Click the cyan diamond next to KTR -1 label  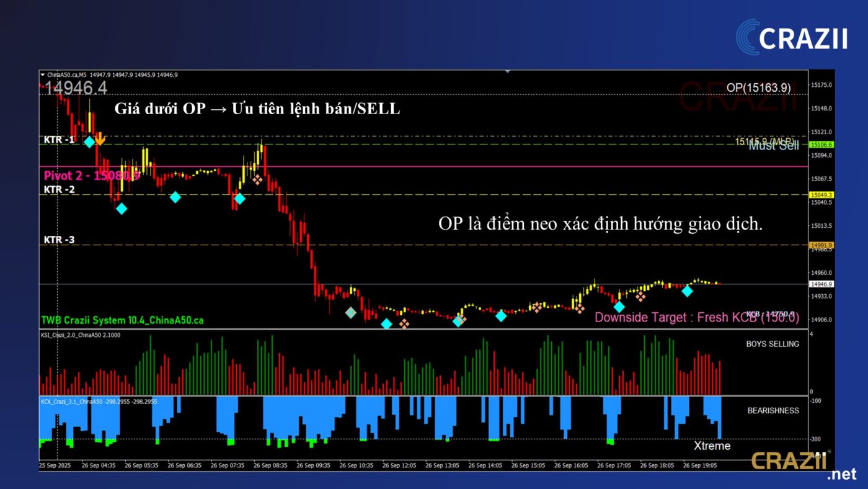point(89,142)
